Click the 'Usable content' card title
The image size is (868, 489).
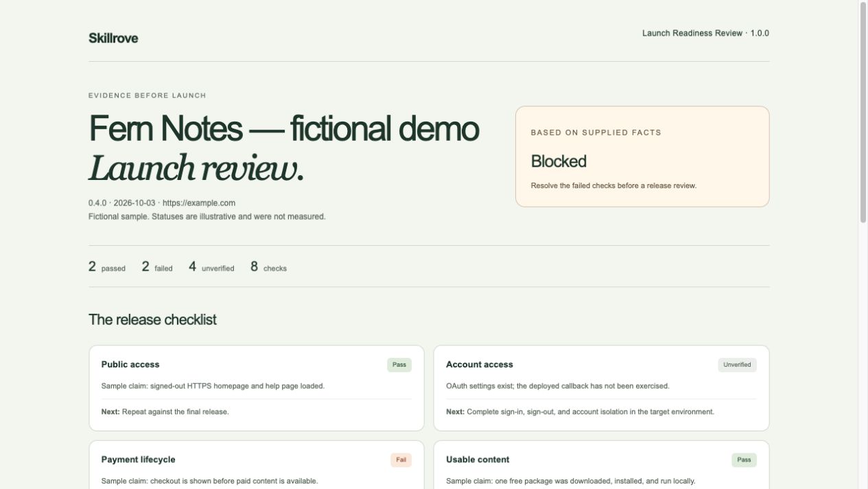coord(478,459)
